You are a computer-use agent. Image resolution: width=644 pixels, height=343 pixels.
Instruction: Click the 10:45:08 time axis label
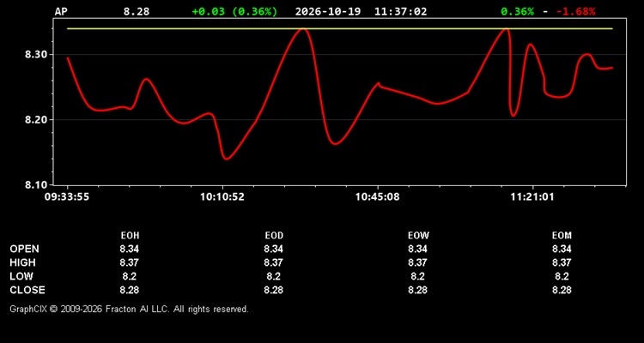(377, 197)
